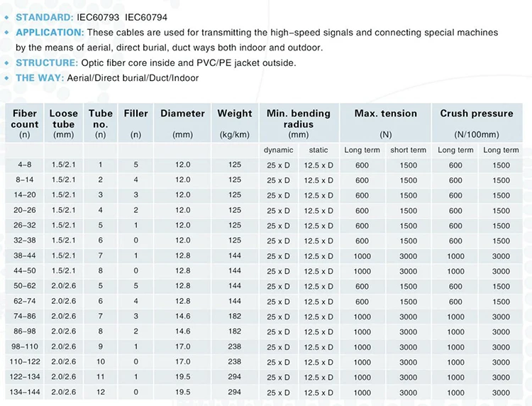
Task: Click the short term sub-header cell
Action: point(409,150)
